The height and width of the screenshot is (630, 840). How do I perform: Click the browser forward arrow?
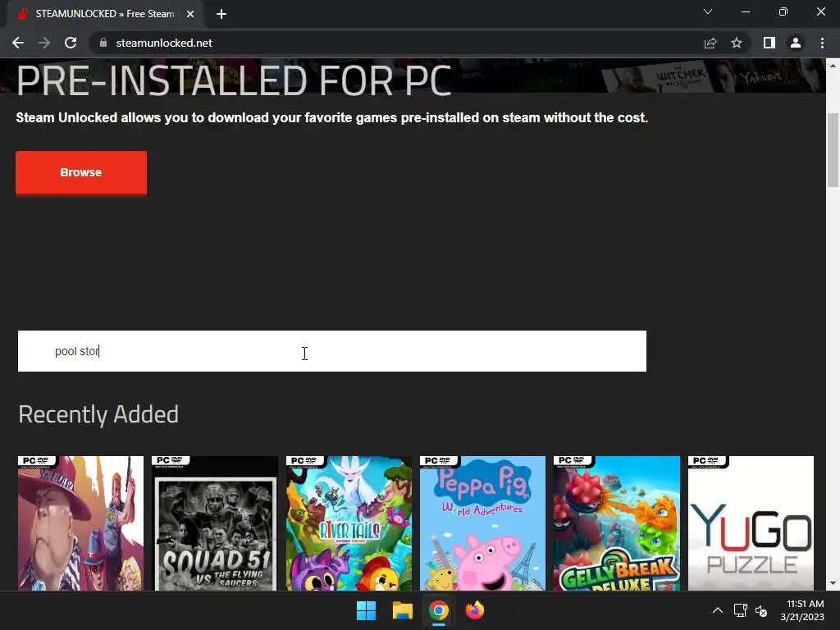coord(44,43)
